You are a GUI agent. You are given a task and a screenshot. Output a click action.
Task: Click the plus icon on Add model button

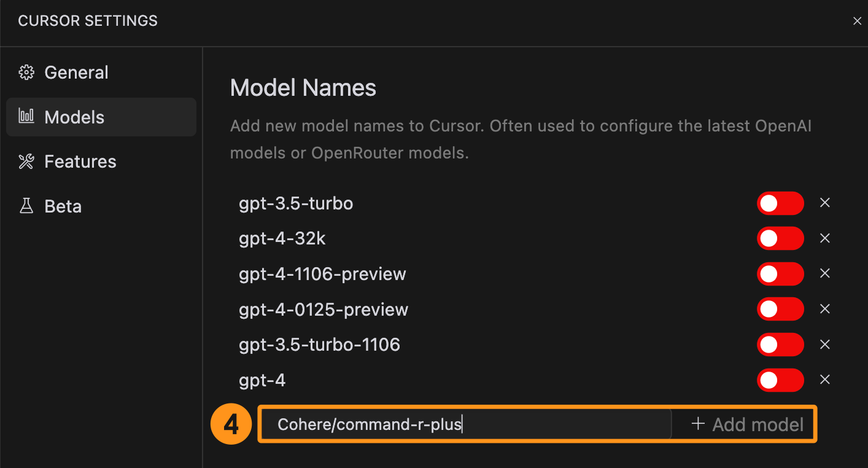tap(699, 424)
